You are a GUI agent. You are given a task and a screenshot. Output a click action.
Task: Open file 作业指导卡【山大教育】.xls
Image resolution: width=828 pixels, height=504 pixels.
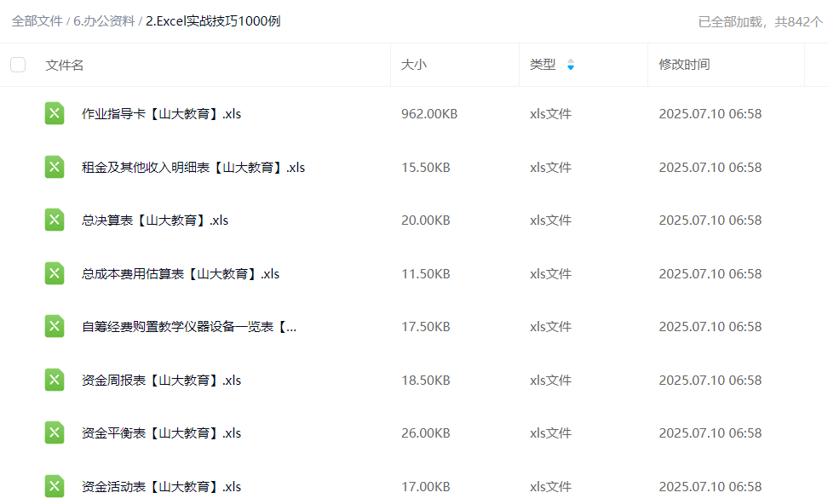[x=161, y=113]
